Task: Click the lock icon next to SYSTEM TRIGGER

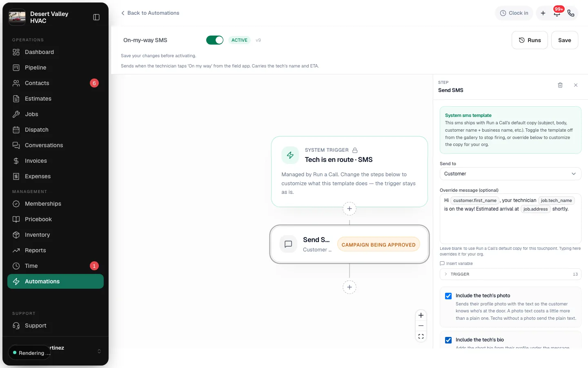Action: click(x=355, y=150)
